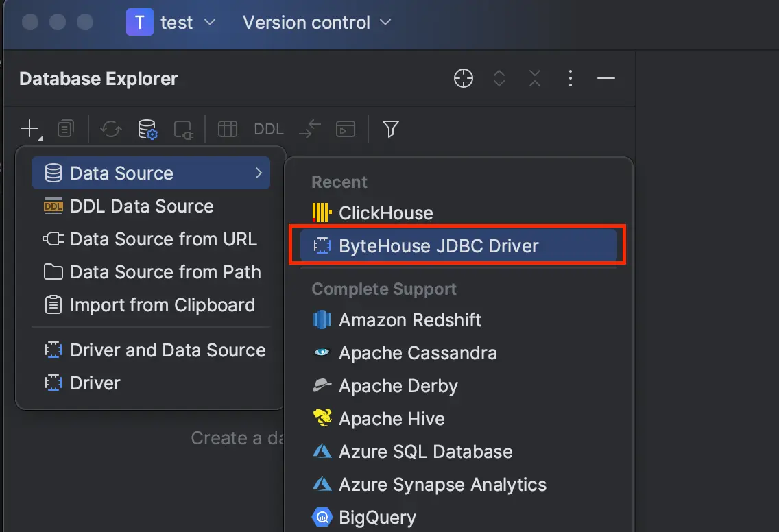Select DDL Data Source menu item

(x=151, y=206)
